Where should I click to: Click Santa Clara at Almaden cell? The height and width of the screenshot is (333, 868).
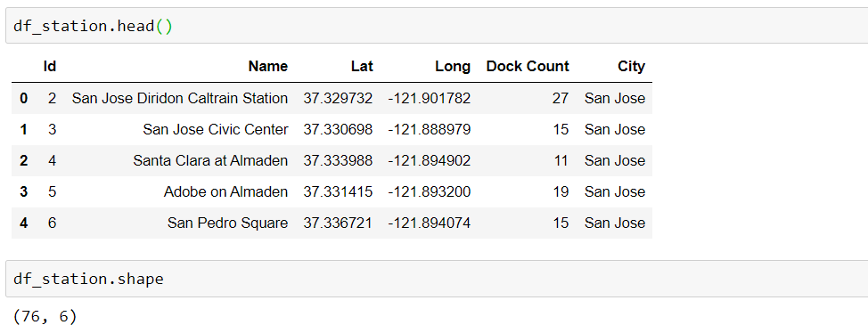point(210,160)
